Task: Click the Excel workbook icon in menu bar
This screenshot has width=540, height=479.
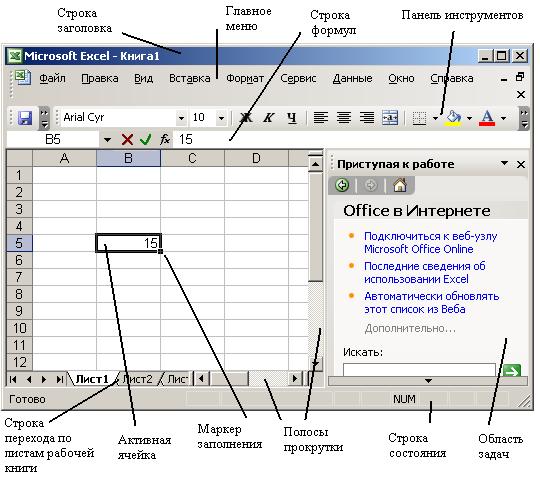Action: pos(23,77)
